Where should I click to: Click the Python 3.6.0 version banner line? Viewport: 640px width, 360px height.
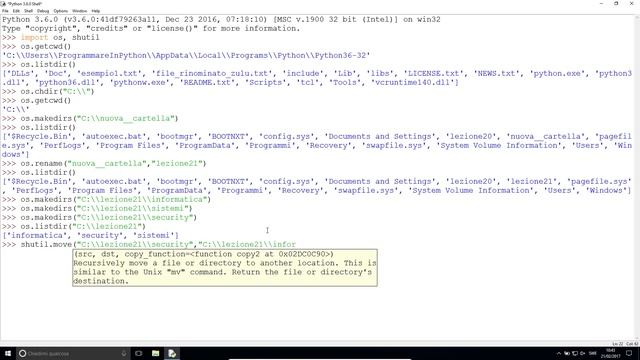(221, 20)
